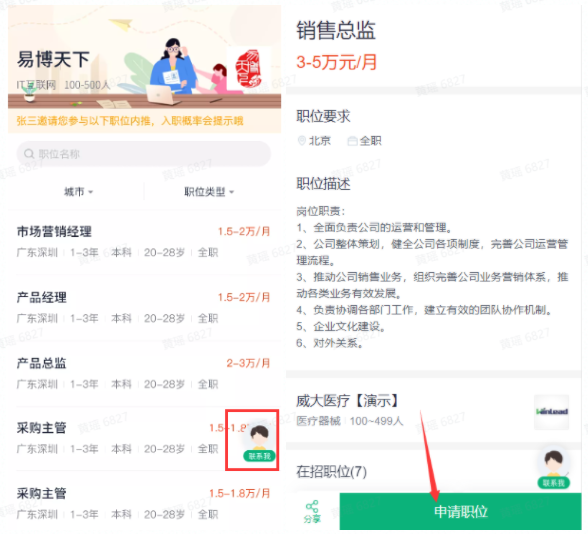Image resolution: width=588 pixels, height=534 pixels.
Task: Open the 产品经理 job listing
Action: pyautogui.click(x=144, y=308)
